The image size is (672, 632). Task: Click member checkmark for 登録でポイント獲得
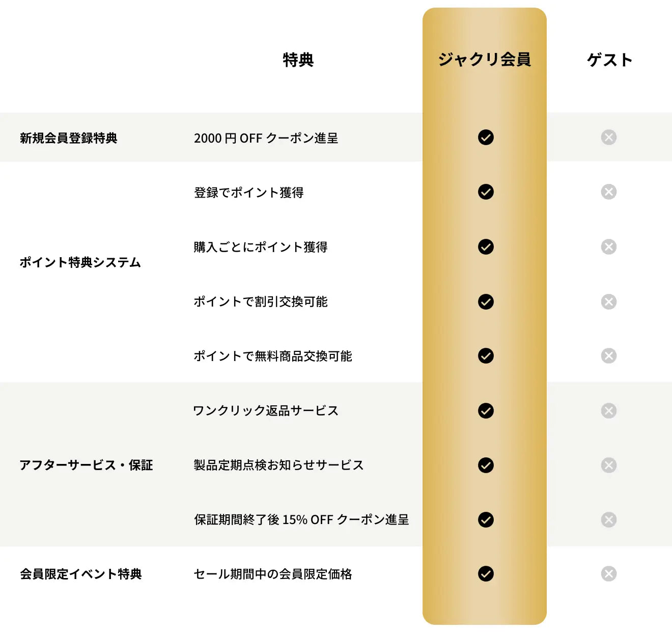pos(486,192)
